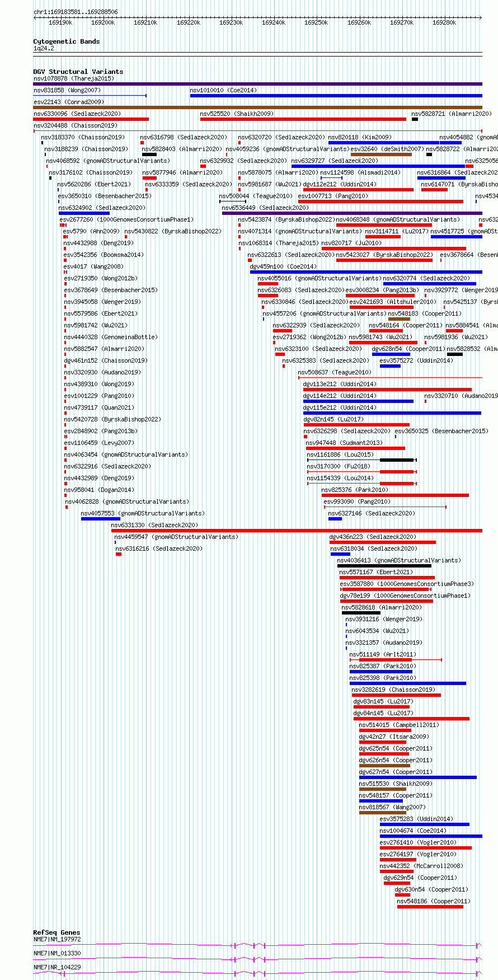Click variant esv5790 (Ahn2009)
The width and height of the screenshot is (498, 980).
[91, 231]
